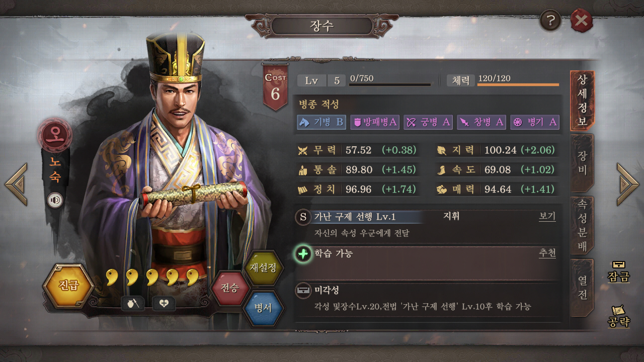Tap the 전승 inheritance hexagon button
This screenshot has width=644, height=362.
(230, 288)
